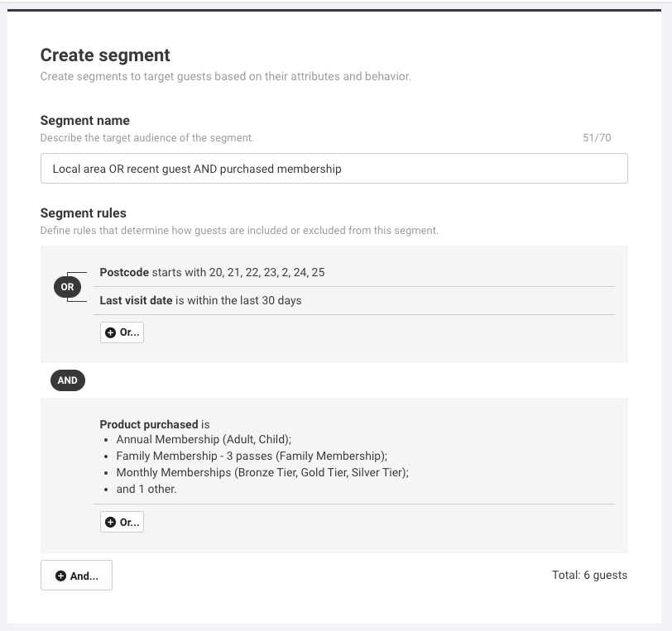Click the plus icon in second Or... button

(110, 522)
